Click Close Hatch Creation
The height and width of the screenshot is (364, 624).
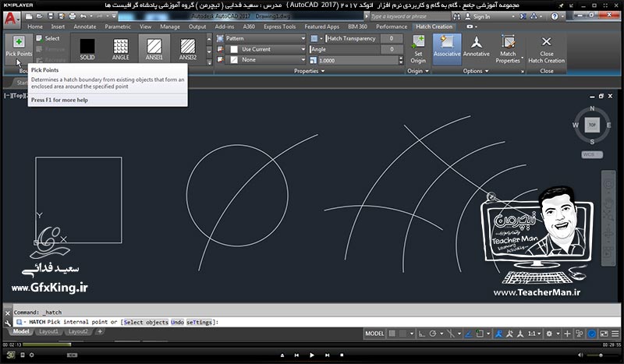point(547,49)
